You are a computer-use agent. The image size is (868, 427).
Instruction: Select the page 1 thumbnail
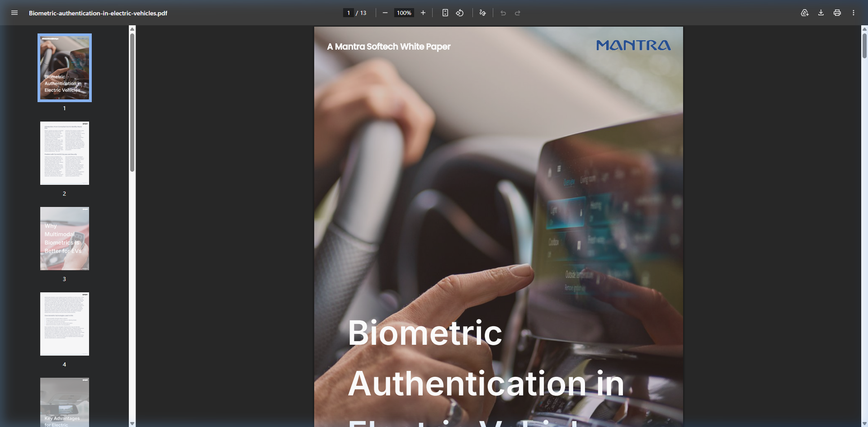[x=65, y=68]
